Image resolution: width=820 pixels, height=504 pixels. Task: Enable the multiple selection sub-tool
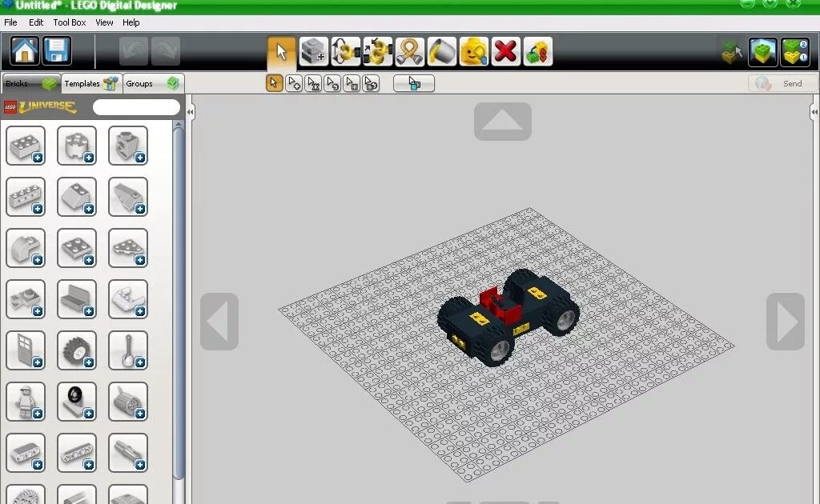pos(294,83)
